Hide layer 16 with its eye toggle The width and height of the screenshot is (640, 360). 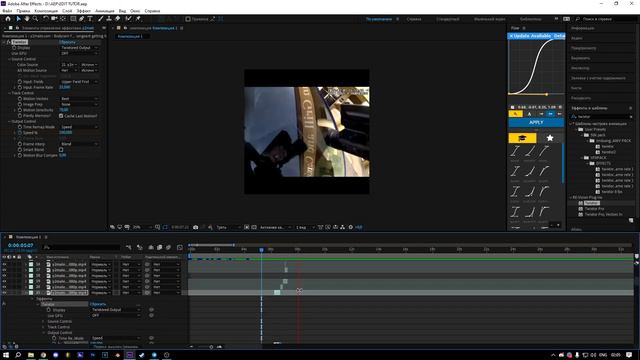coord(4,264)
